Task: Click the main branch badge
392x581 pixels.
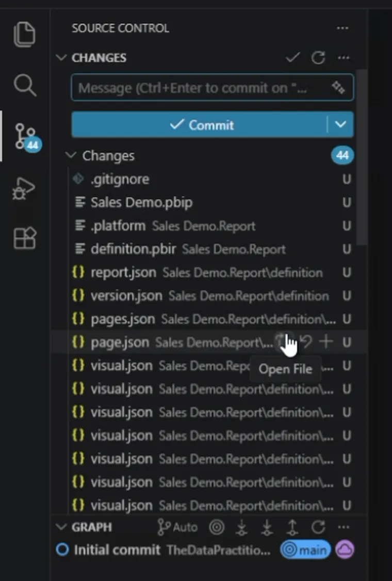Action: (x=305, y=550)
